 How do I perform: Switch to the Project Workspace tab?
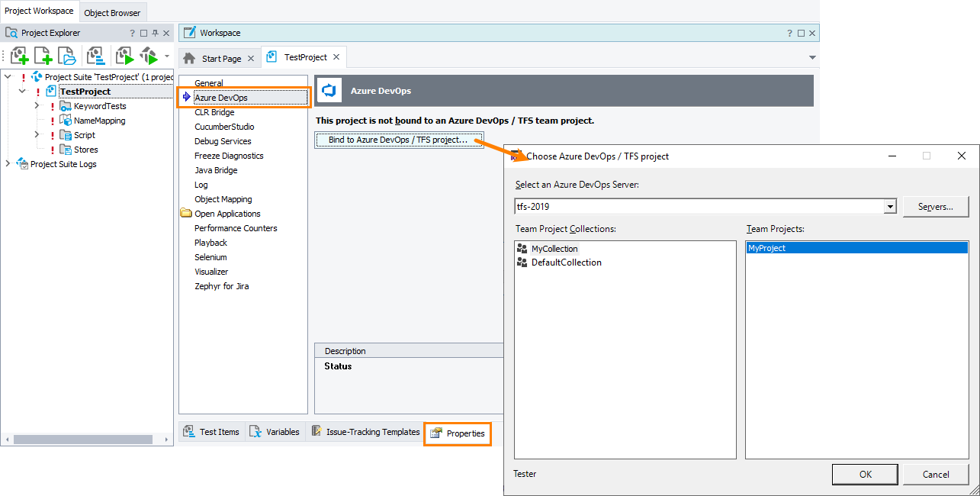39,11
